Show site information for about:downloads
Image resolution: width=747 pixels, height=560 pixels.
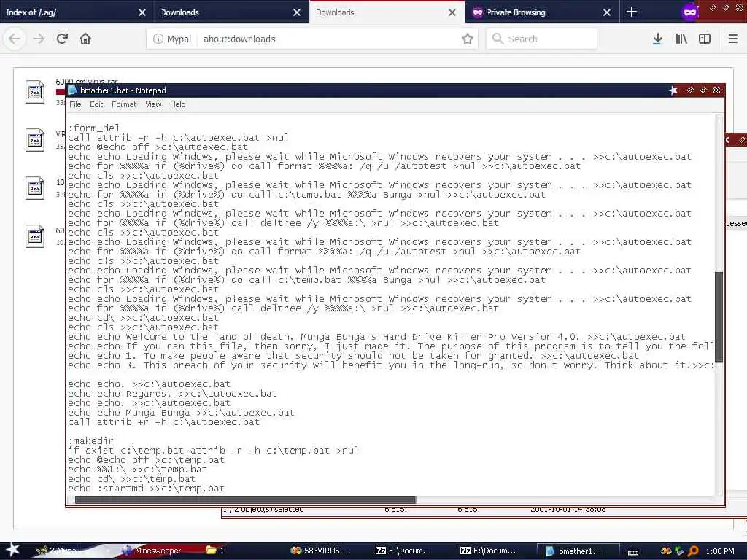[158, 39]
